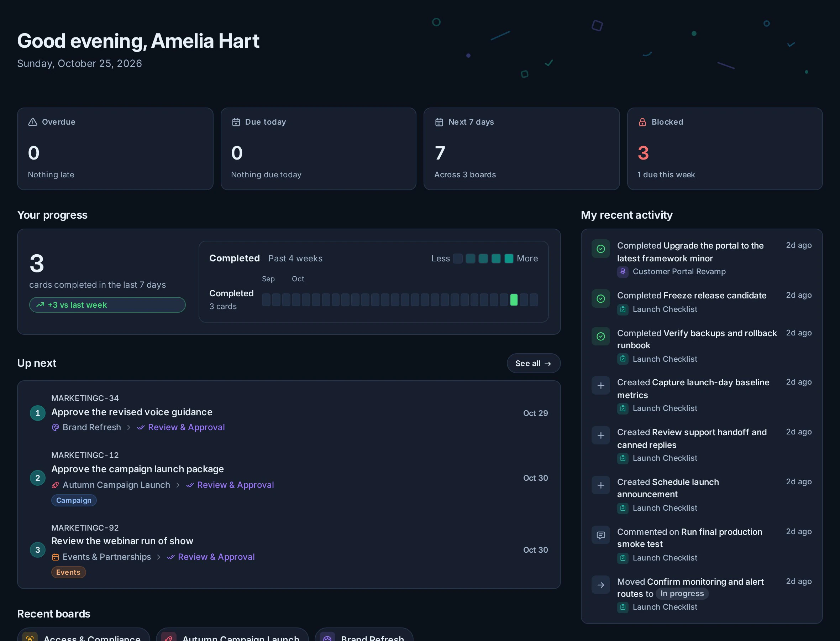The height and width of the screenshot is (641, 840).
Task: Open activity Upgrade the portal to the latest framework minor
Action: point(691,252)
